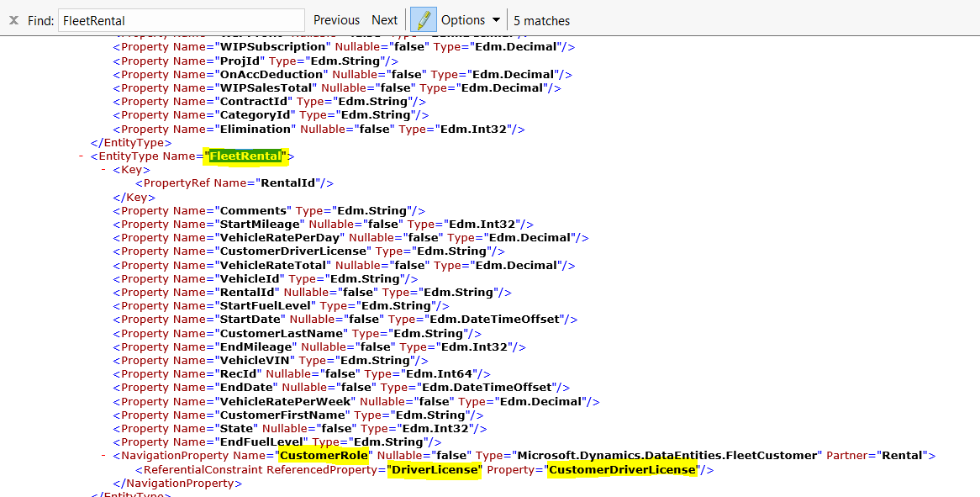Click the RecId property line
The image size is (980, 497).
click(301, 374)
